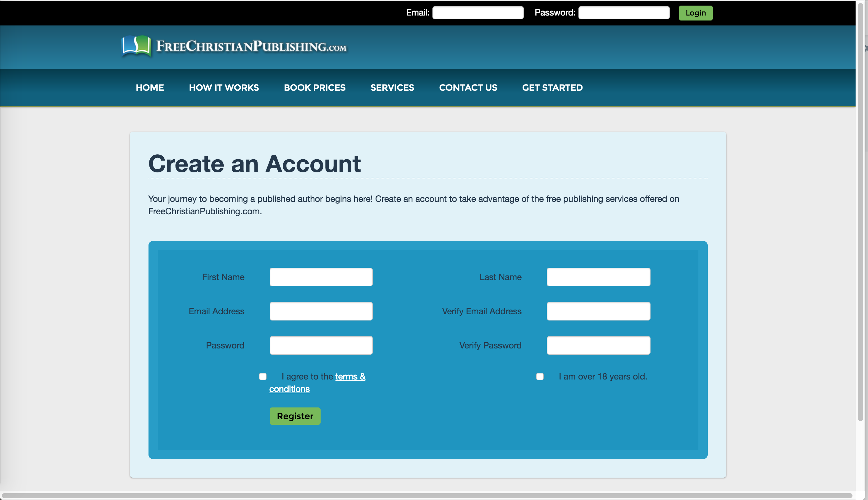
Task: Click the Verify Password text box
Action: click(598, 345)
